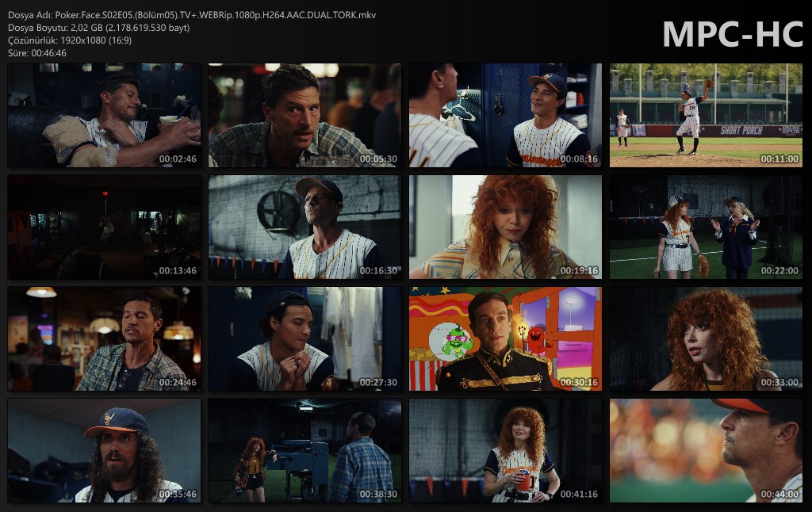This screenshot has height=512, width=812.
Task: Click the batting cage thumbnail at 00:22:00
Action: 706,227
